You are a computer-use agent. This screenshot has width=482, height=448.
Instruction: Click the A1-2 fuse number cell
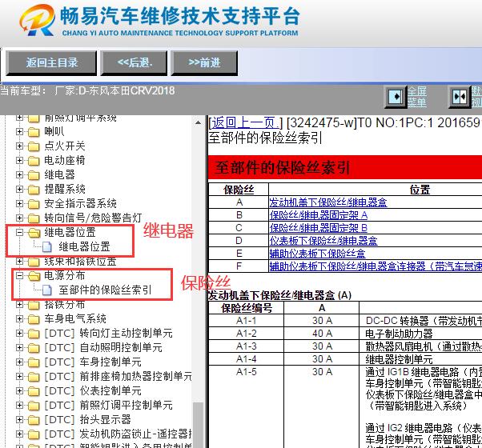(247, 334)
